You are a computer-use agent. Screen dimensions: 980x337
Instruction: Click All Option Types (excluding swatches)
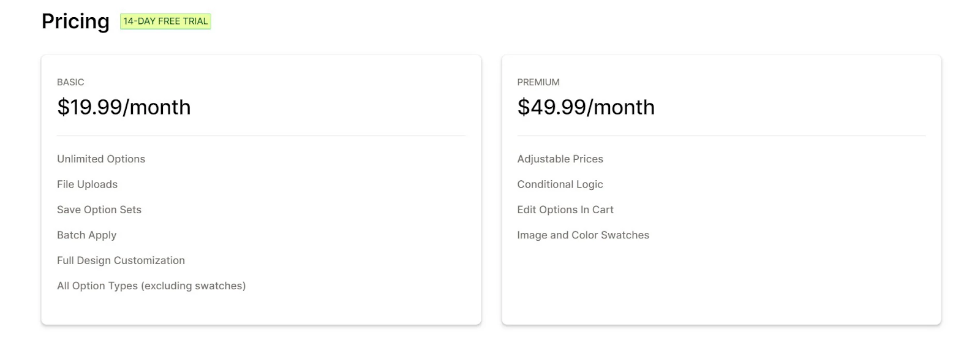pyautogui.click(x=151, y=286)
